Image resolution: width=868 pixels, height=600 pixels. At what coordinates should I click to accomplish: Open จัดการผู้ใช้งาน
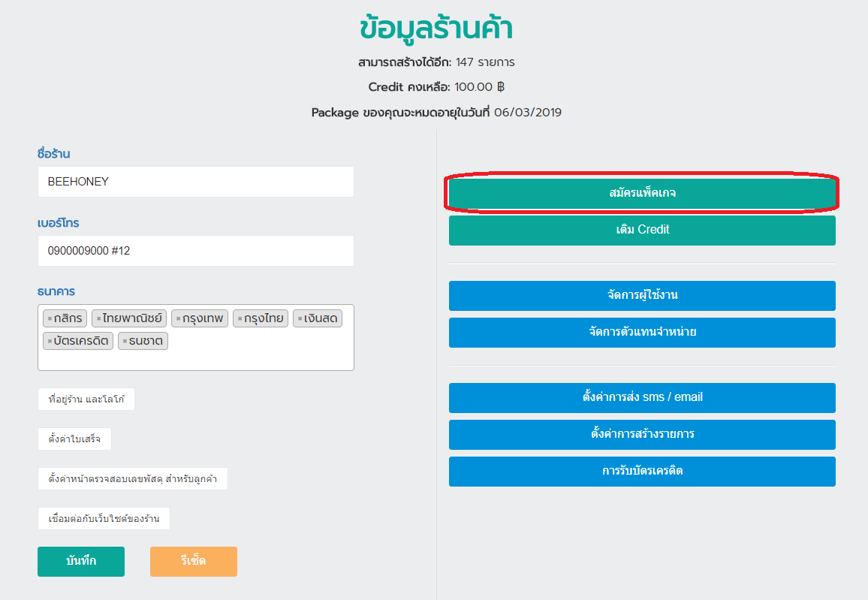point(642,296)
